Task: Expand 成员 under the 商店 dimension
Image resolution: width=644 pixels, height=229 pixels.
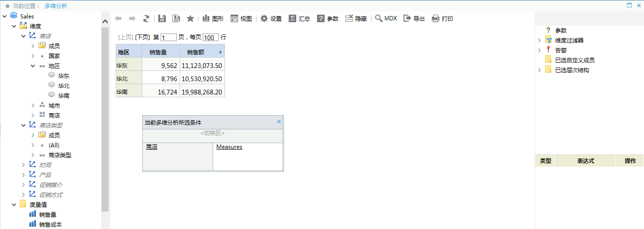Action: [x=33, y=46]
